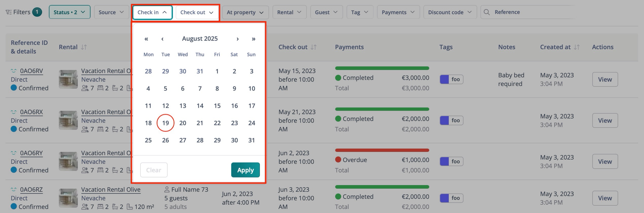644x213 pixels.
Task: Click View for booking 0AO6RY
Action: [605, 162]
